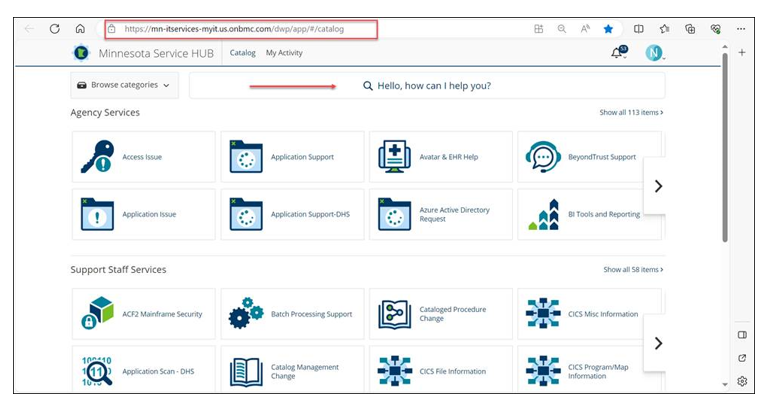The image size is (771, 407).
Task: Open the CICS Program/Map Information tile
Action: [x=590, y=369]
